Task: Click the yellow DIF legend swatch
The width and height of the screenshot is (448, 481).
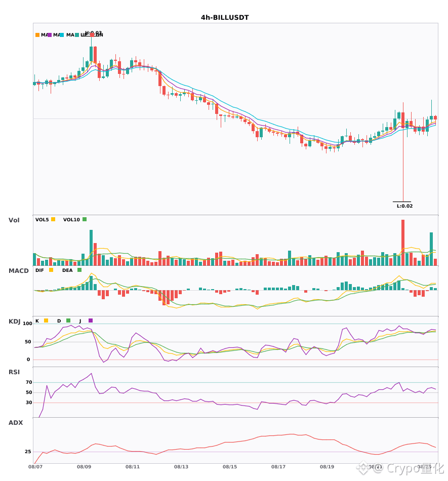Action: coord(51,270)
